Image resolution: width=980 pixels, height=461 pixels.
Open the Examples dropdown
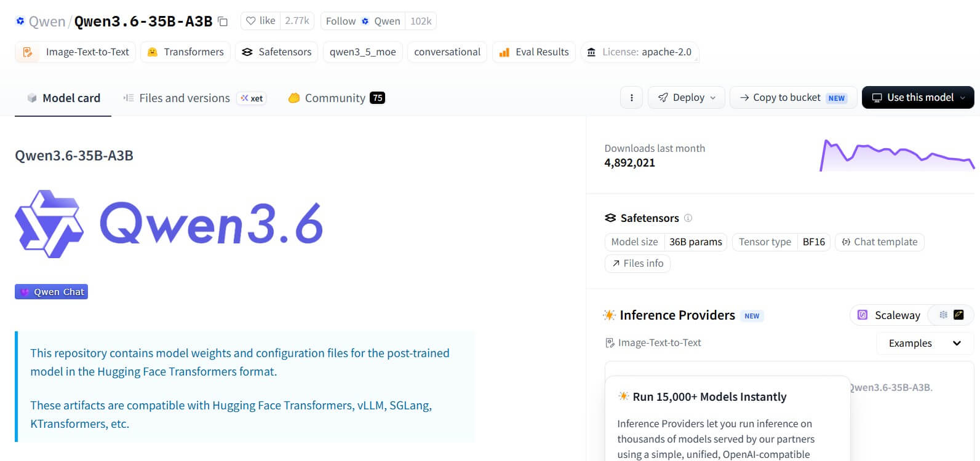pyautogui.click(x=925, y=343)
